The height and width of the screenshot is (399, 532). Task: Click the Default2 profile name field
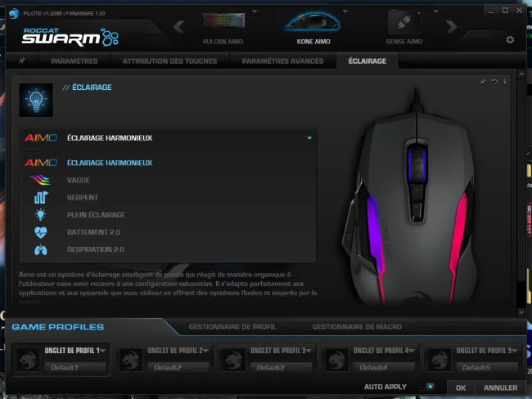(x=178, y=367)
